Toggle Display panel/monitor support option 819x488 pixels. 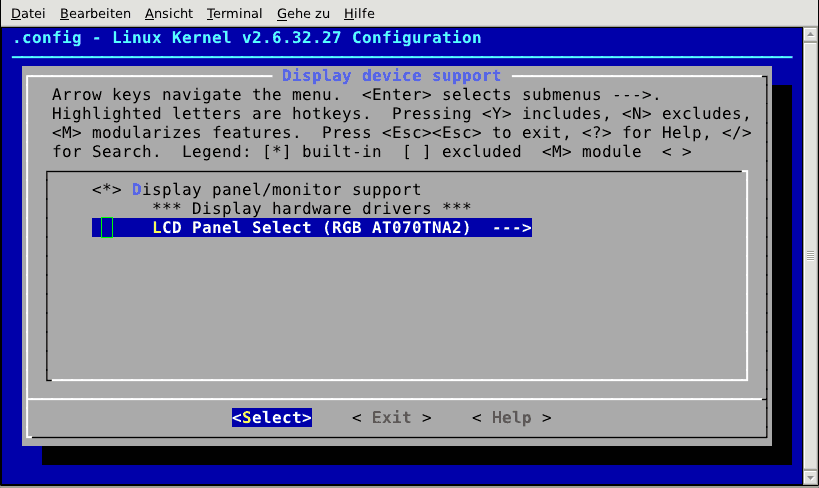point(256,190)
